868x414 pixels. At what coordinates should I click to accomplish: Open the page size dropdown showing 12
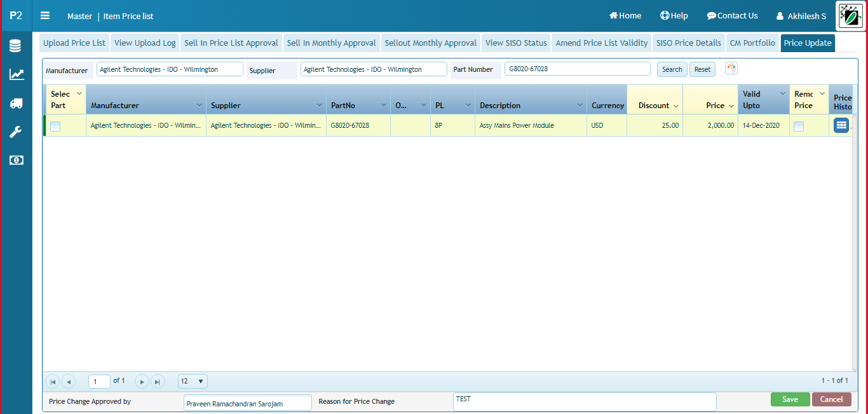point(193,382)
